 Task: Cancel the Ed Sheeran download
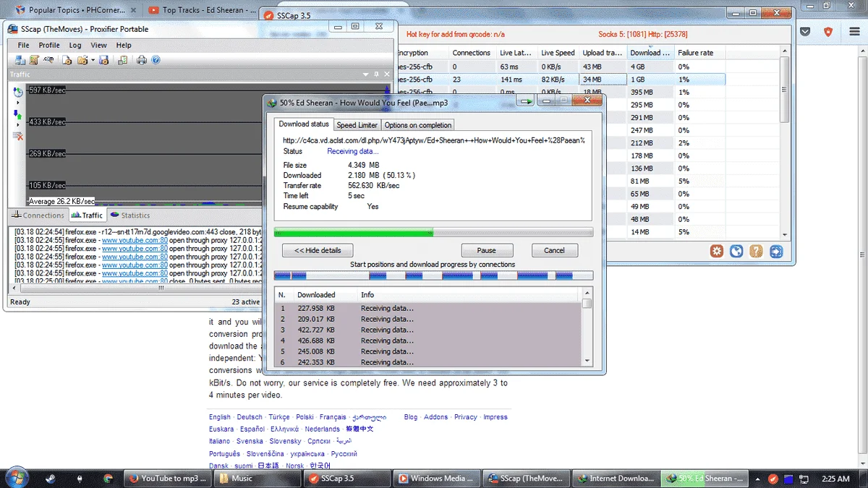(555, 250)
